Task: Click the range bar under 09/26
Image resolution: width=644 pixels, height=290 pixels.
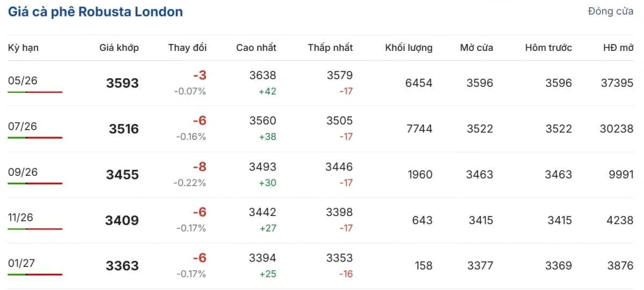Action: pyautogui.click(x=35, y=183)
